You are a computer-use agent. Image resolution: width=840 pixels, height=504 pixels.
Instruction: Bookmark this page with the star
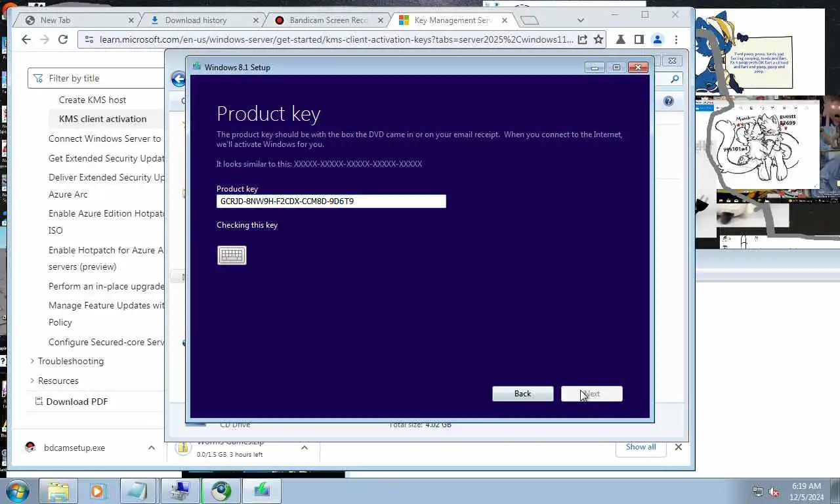[598, 39]
